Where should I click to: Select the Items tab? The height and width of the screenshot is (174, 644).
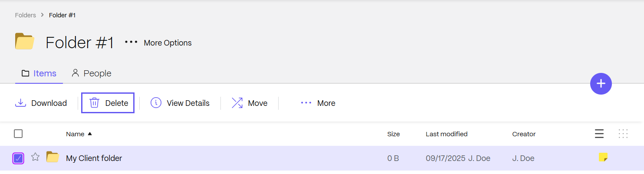click(39, 73)
